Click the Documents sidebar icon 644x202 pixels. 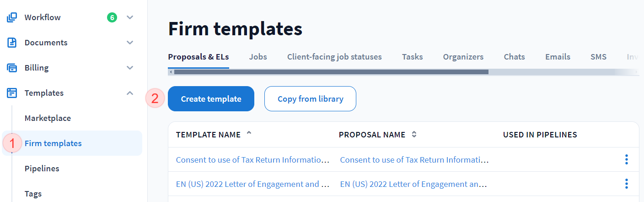coord(11,43)
